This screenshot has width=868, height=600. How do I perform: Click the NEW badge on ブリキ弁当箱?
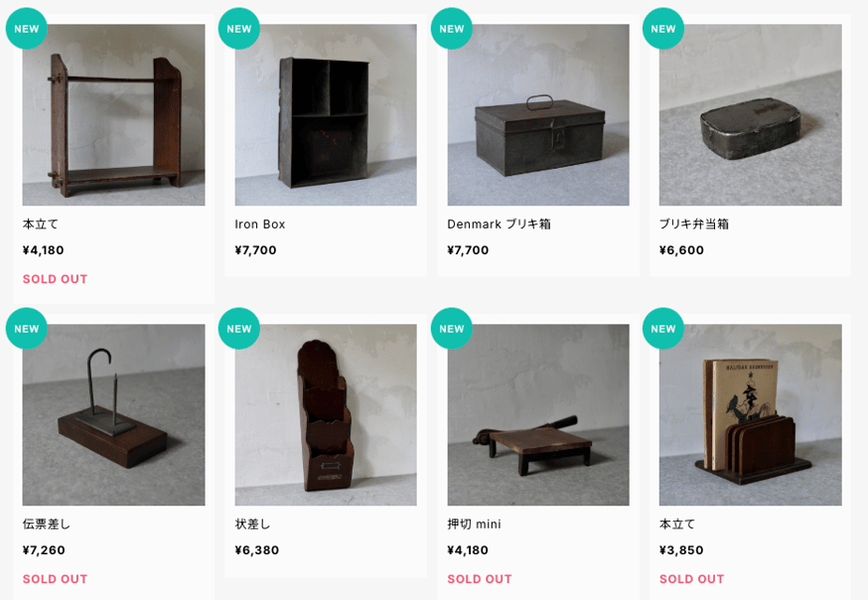pyautogui.click(x=663, y=29)
